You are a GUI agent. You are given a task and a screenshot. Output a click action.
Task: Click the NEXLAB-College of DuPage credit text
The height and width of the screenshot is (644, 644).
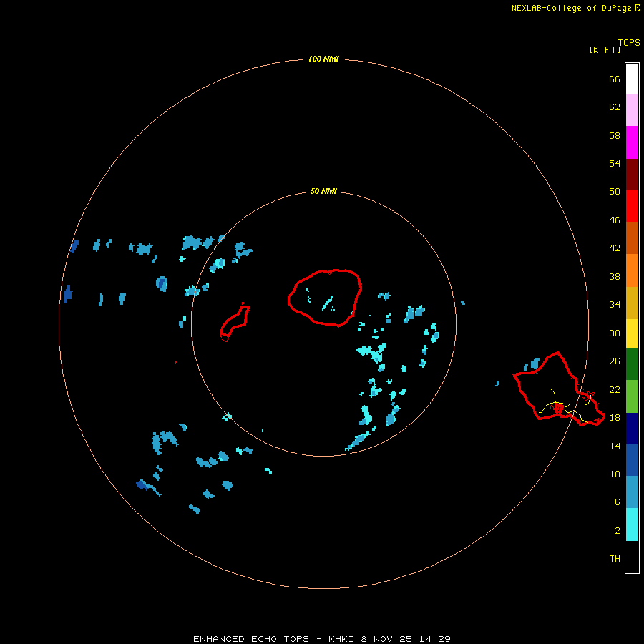571,8
